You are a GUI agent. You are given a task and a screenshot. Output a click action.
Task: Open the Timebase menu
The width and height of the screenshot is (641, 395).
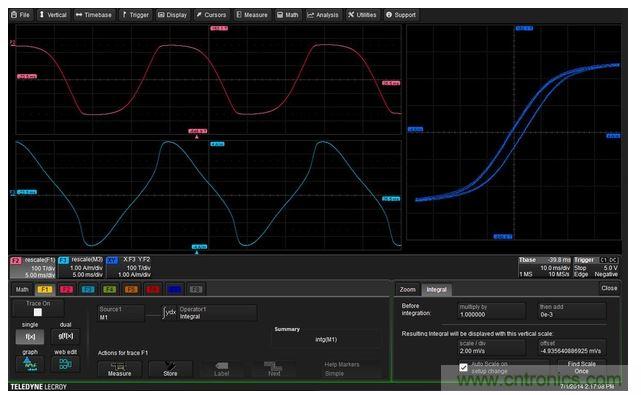click(94, 15)
